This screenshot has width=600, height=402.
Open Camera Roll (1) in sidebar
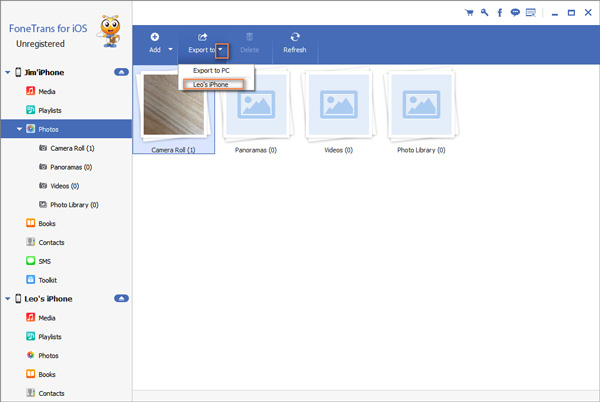67,148
